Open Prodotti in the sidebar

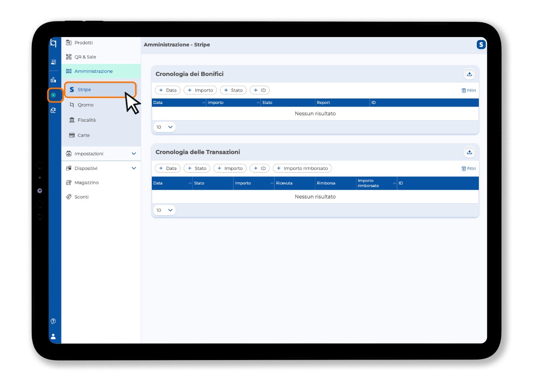tap(101, 43)
